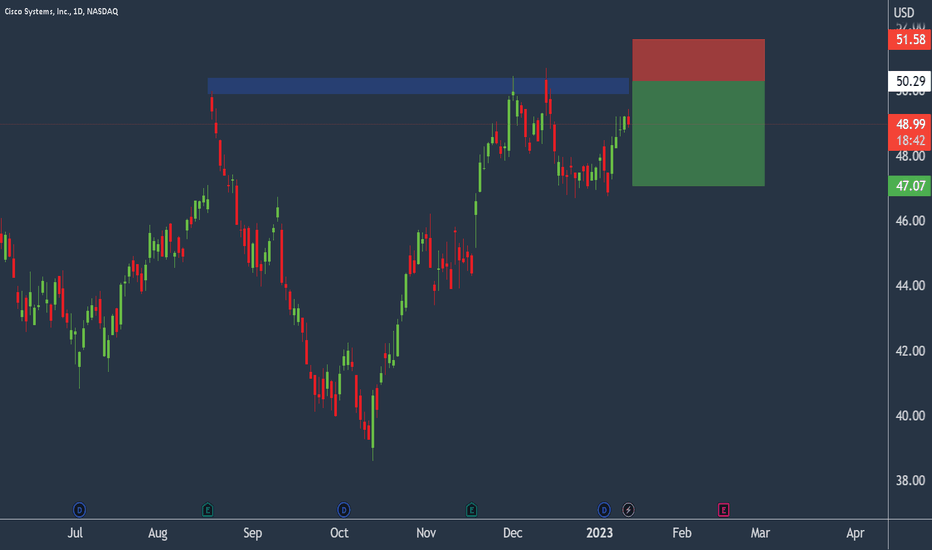Click the Nov label on the time axis

click(x=426, y=533)
